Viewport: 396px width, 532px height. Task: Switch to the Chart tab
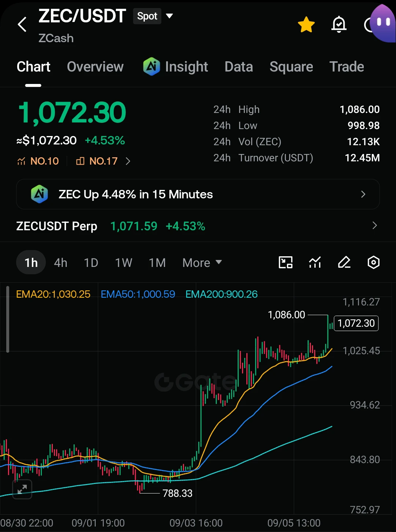click(x=33, y=67)
